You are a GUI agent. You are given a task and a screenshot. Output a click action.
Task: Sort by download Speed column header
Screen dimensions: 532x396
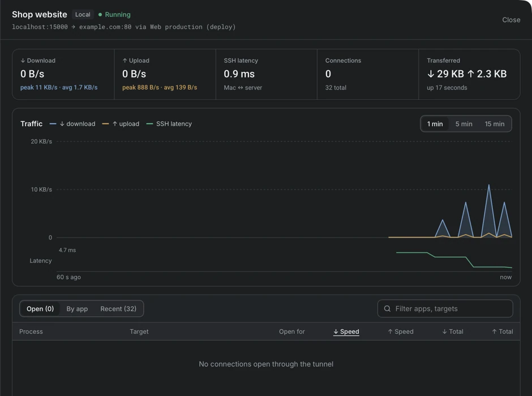click(346, 332)
